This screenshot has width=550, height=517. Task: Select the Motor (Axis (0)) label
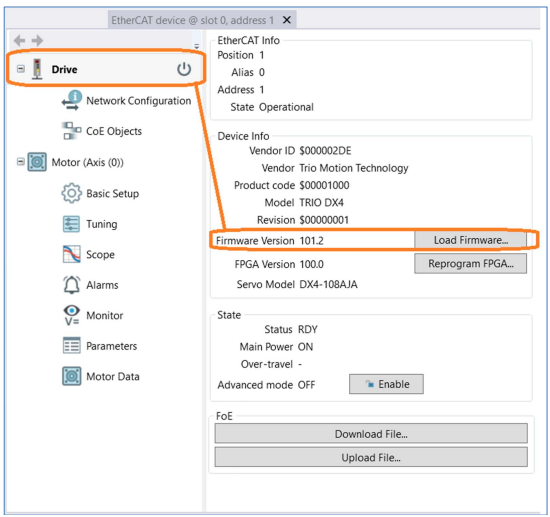[87, 162]
